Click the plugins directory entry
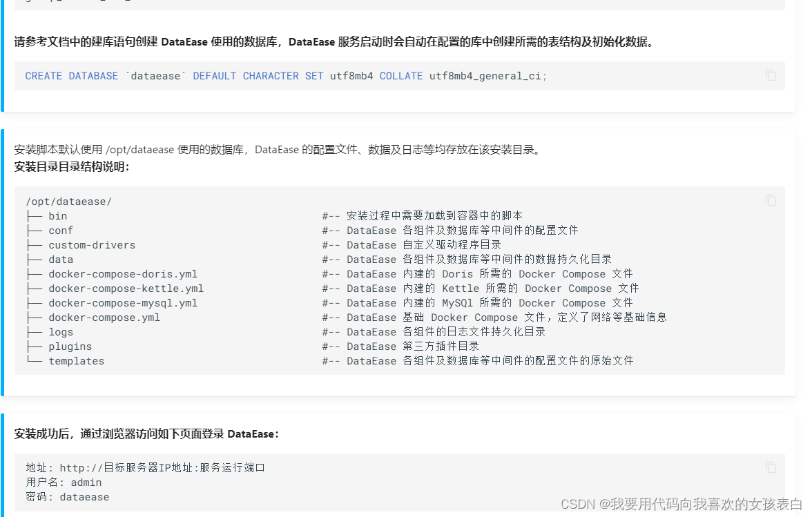The width and height of the screenshot is (812, 517). click(69, 346)
